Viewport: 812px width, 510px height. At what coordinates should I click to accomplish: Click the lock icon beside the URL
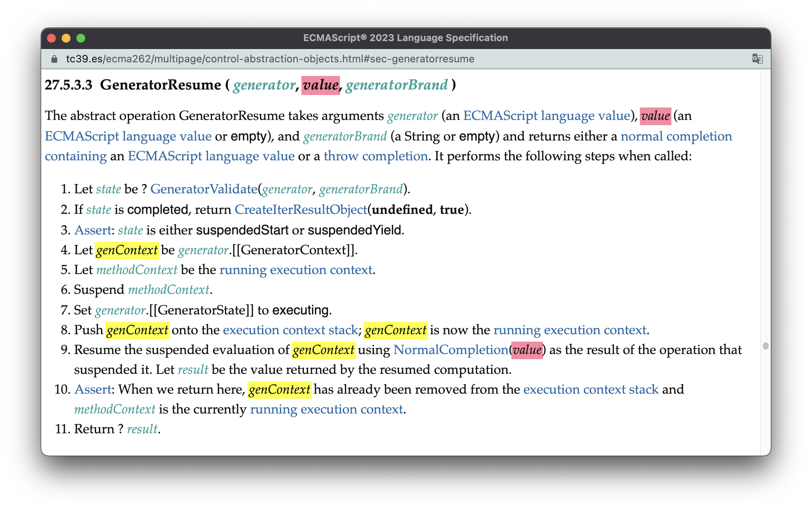[x=54, y=59]
